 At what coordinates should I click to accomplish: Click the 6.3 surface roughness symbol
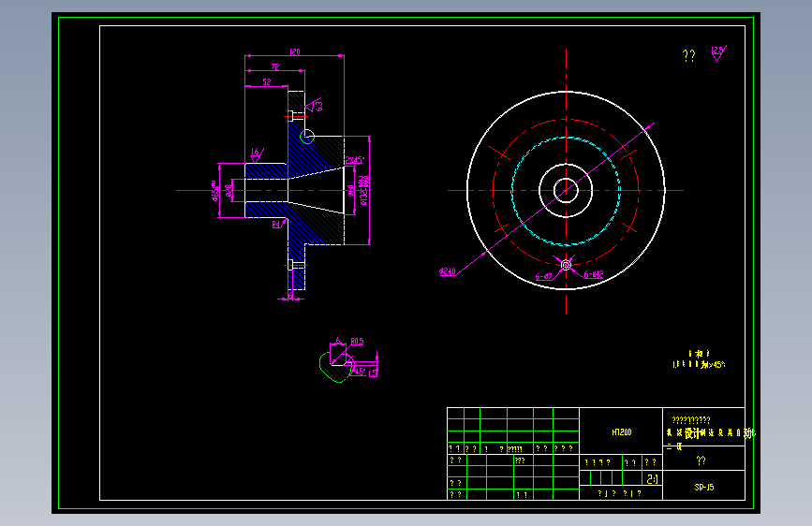(314, 105)
